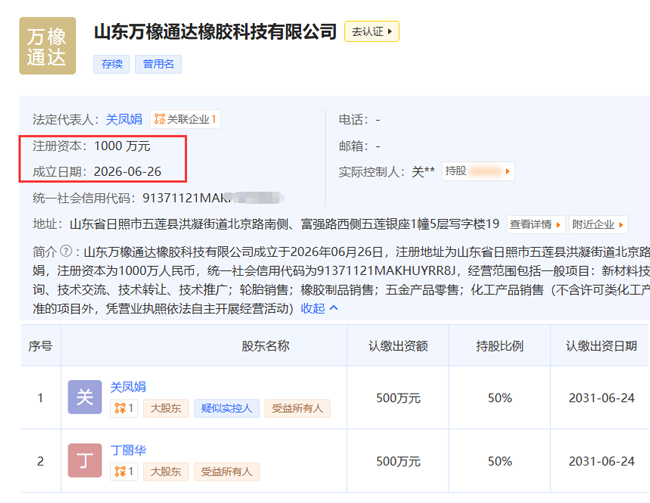
Task: Open shareholder 丁丽华 name link
Action: (128, 450)
